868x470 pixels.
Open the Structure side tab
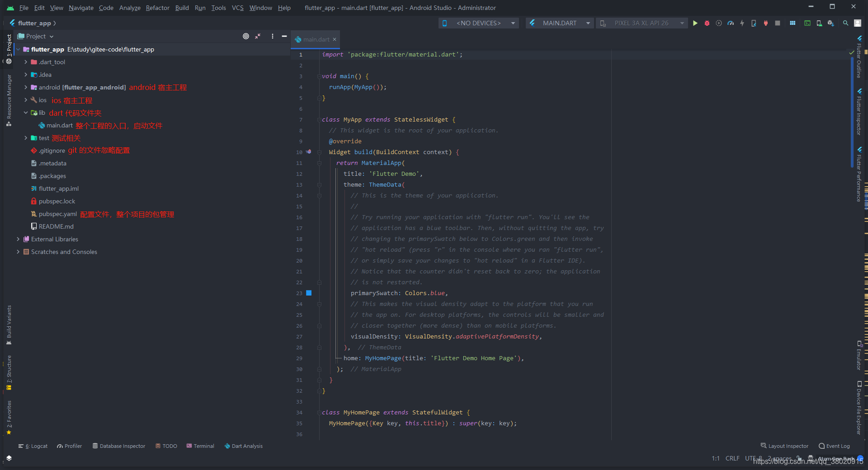click(x=9, y=372)
